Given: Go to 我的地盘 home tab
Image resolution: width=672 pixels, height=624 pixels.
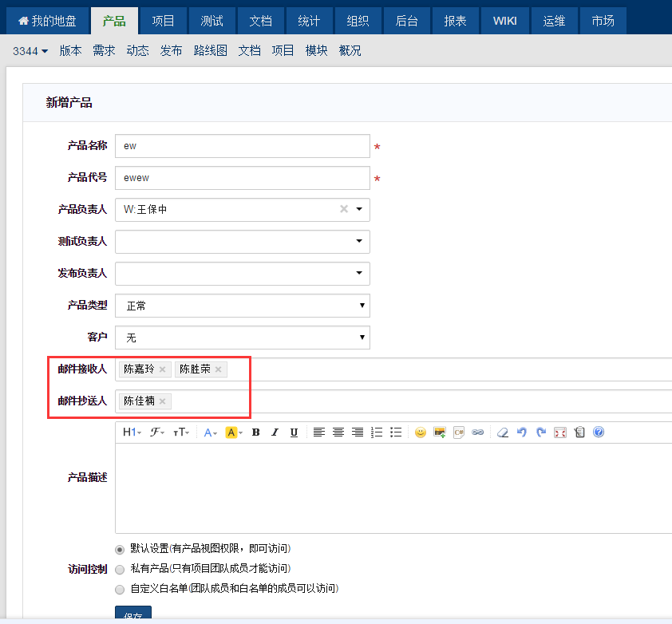Looking at the screenshot, I should point(47,21).
